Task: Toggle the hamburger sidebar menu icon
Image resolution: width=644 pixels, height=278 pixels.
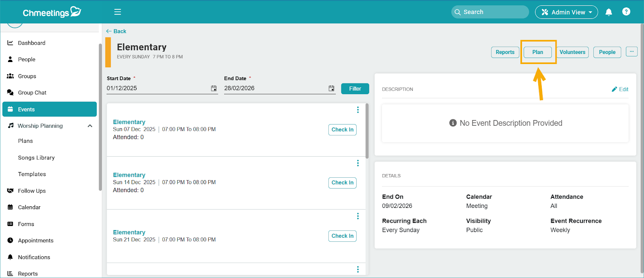Action: 118,12
